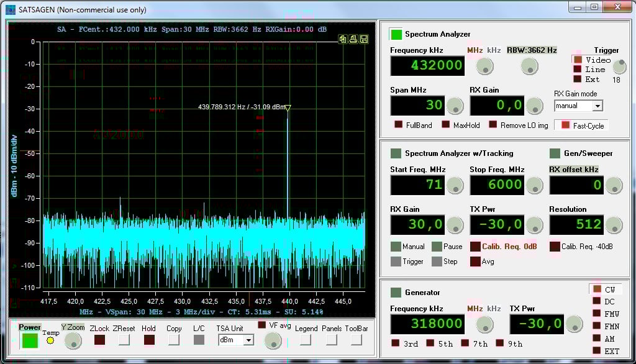Select FMN generator modulation

click(597, 326)
